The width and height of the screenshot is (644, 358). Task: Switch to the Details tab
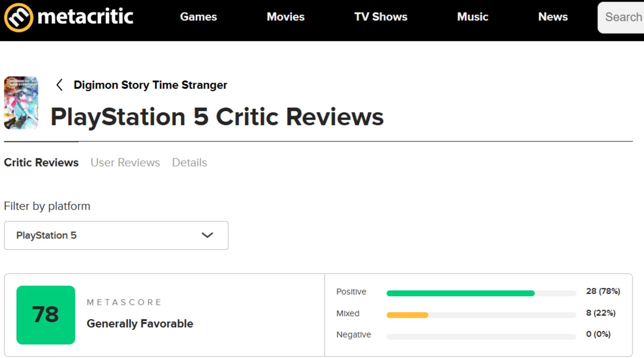click(190, 162)
